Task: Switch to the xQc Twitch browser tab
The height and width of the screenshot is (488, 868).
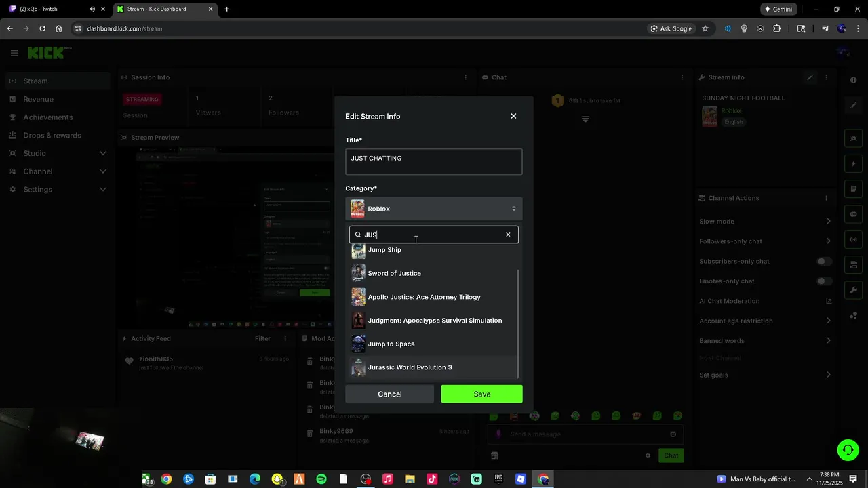Action: tap(54, 9)
